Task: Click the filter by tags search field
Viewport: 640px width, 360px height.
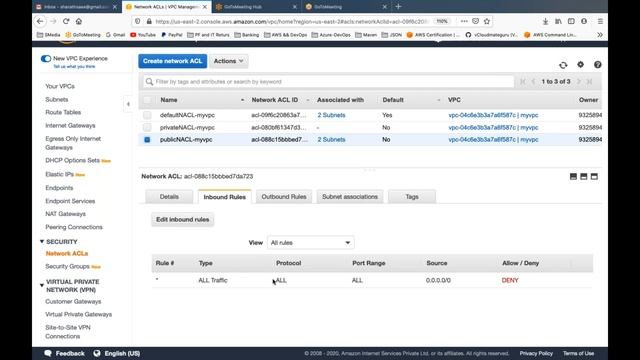Action: point(328,82)
